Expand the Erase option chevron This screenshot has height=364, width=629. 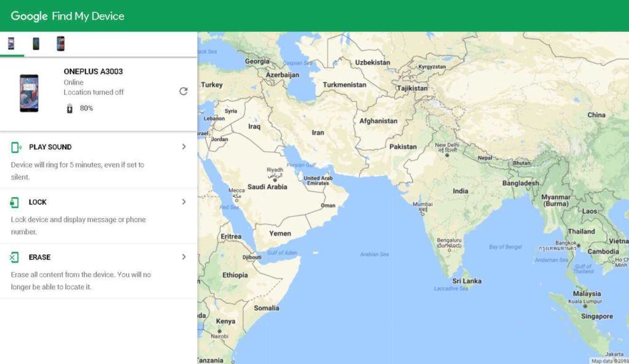[x=184, y=257]
